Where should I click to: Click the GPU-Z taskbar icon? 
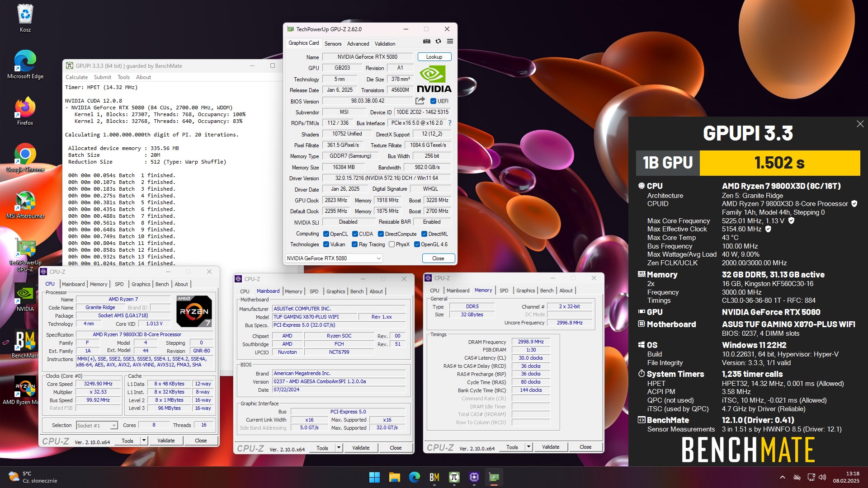point(494,477)
